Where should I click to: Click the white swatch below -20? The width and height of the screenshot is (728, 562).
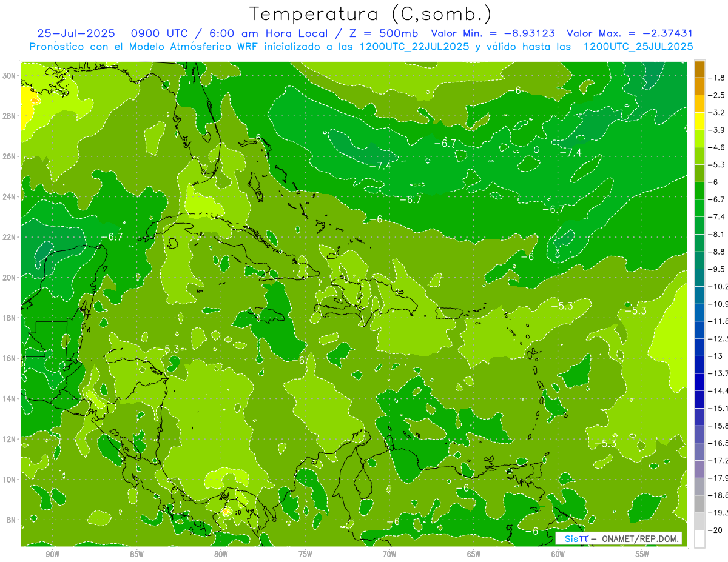tap(699, 539)
